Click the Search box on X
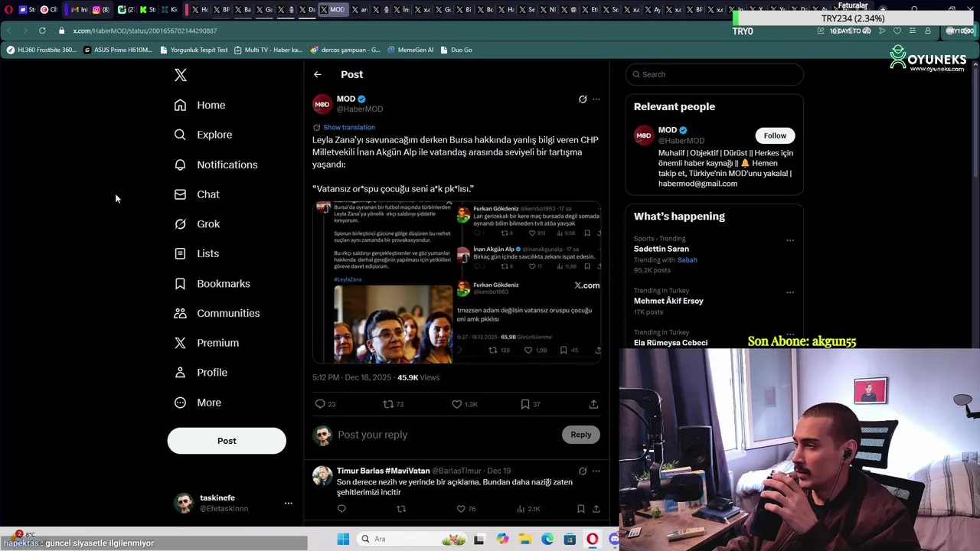 [x=714, y=74]
